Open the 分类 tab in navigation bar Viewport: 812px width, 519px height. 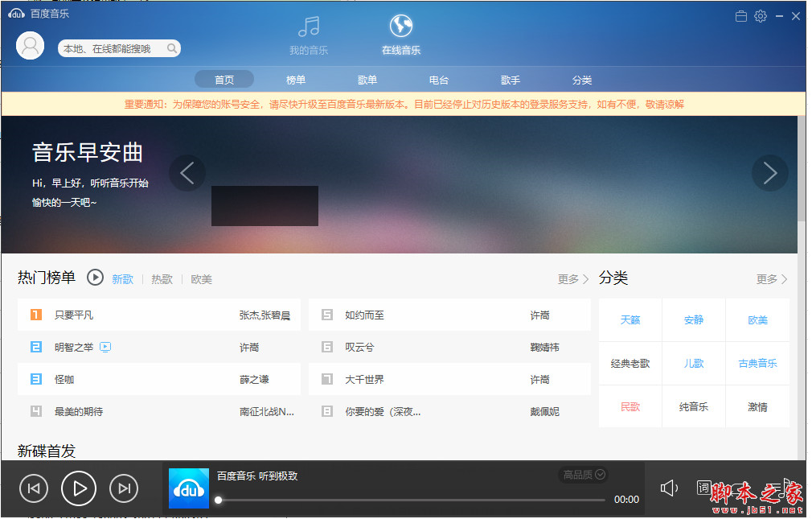581,80
